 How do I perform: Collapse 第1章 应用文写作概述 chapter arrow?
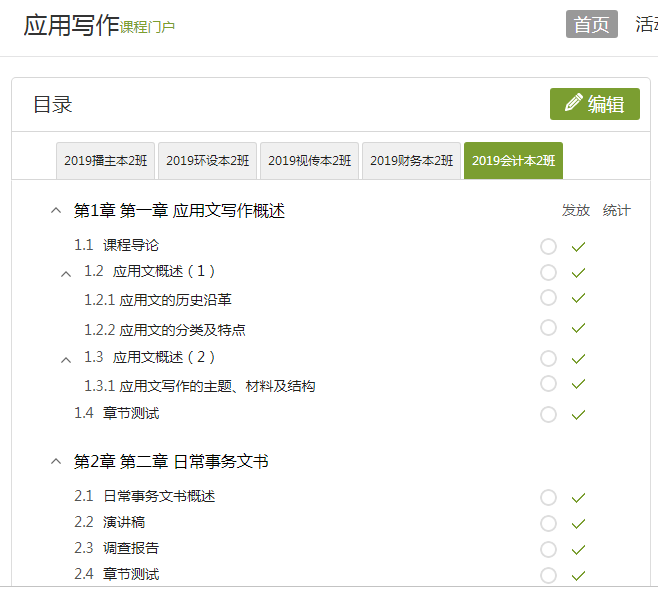tap(56, 210)
